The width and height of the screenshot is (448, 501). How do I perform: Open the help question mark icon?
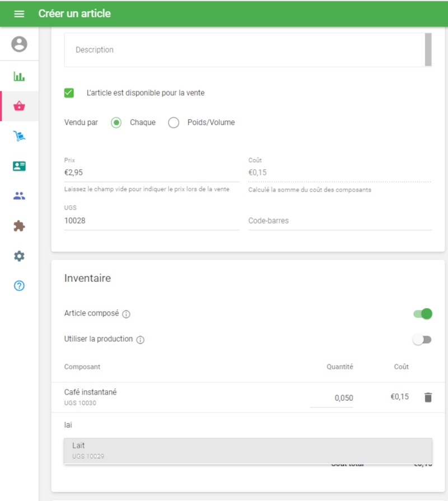(x=19, y=286)
